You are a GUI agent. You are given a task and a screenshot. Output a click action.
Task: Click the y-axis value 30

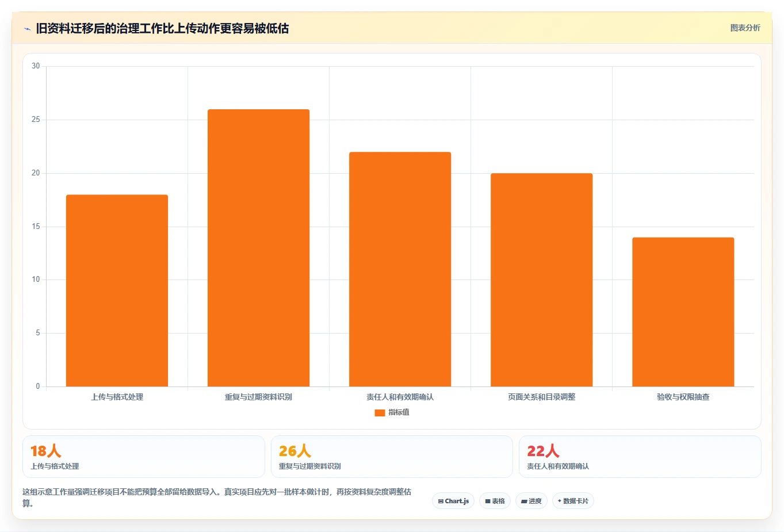pyautogui.click(x=36, y=66)
